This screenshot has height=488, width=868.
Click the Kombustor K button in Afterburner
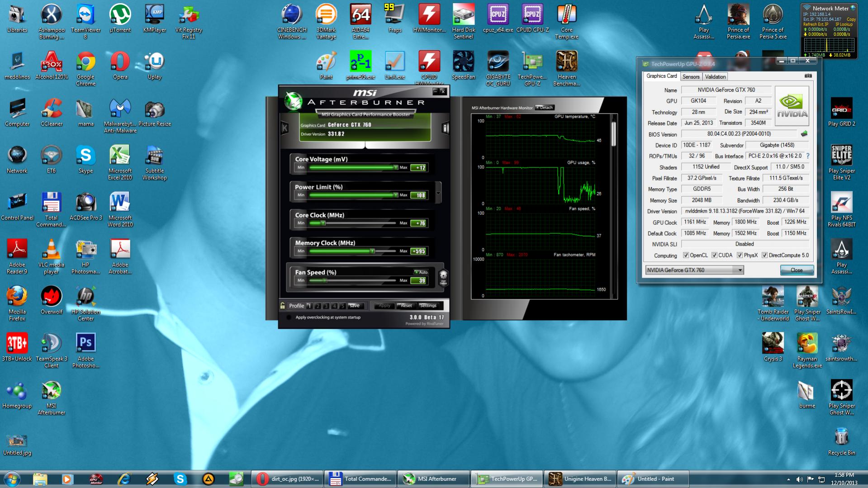(x=285, y=128)
